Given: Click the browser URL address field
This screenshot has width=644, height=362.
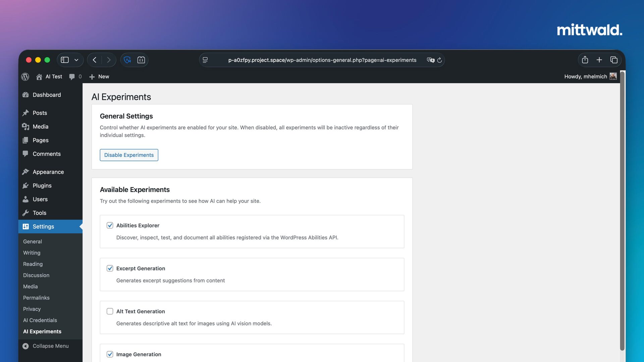Looking at the screenshot, I should pos(322,60).
